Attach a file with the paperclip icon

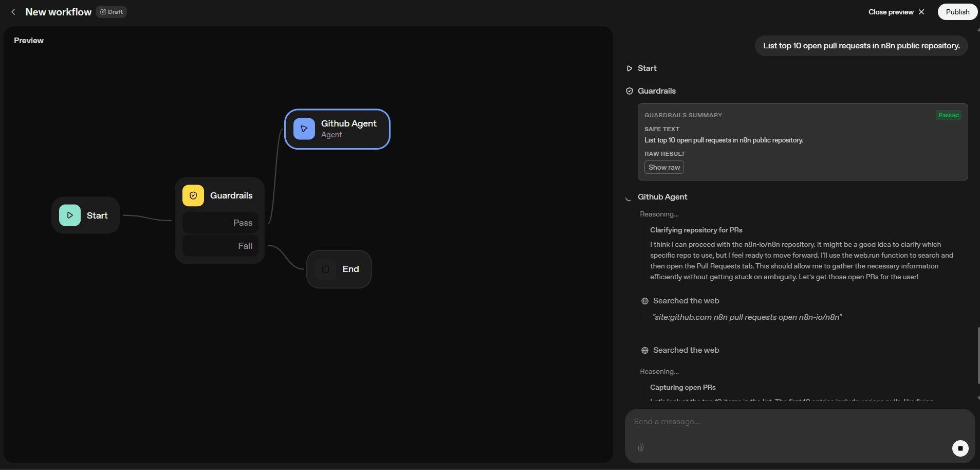pos(641,447)
